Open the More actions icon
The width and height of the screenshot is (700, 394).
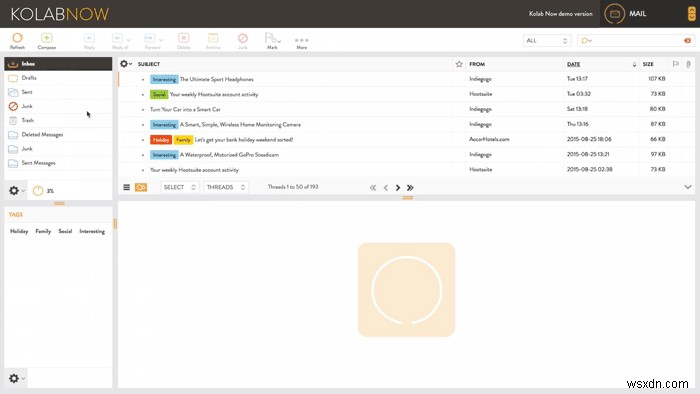(x=302, y=42)
